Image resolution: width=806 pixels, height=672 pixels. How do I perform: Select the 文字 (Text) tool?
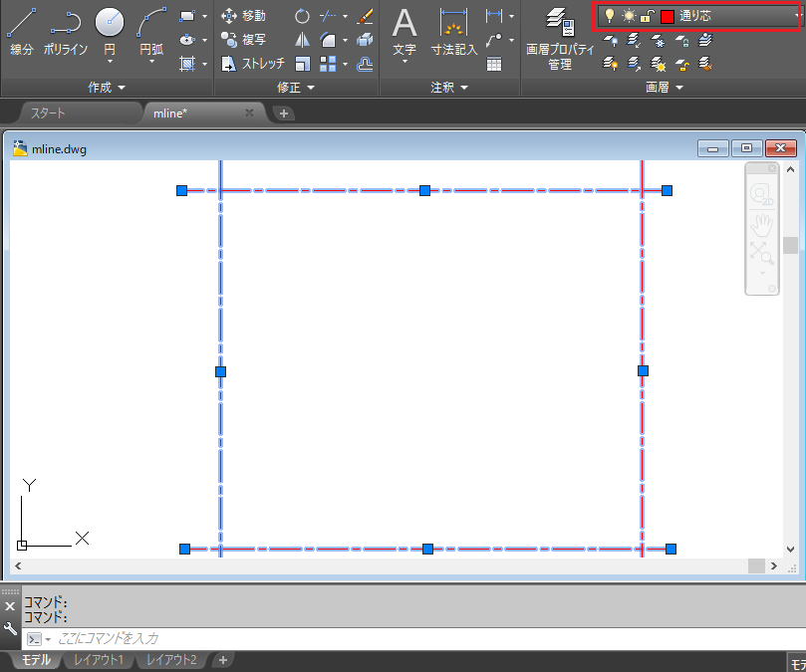(404, 32)
